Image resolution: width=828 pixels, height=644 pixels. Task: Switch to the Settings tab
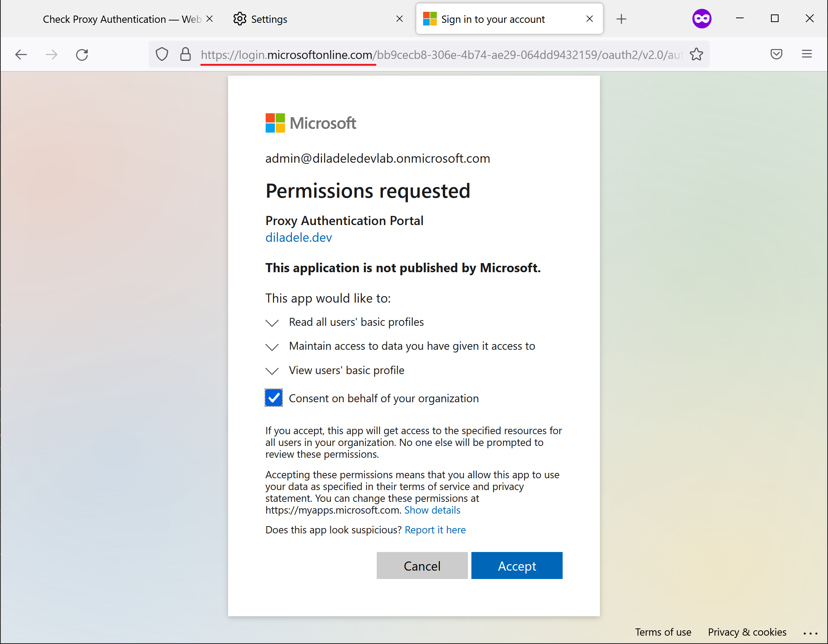click(x=319, y=19)
